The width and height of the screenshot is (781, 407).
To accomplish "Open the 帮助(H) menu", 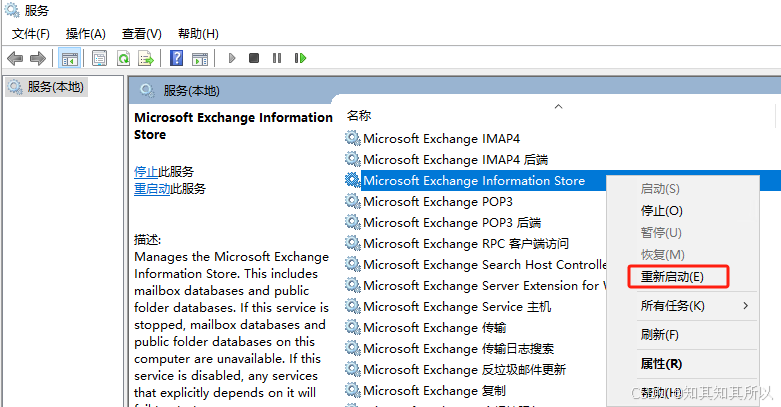I will tap(198, 34).
